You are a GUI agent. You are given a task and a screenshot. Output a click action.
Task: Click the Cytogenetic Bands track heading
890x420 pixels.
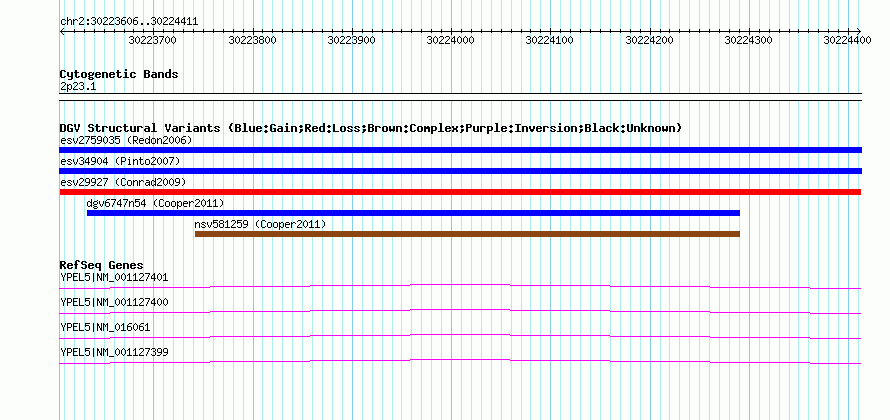(x=119, y=74)
